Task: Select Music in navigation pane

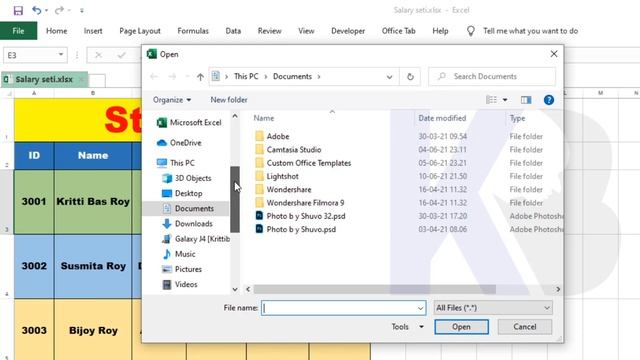Action: click(x=179, y=254)
